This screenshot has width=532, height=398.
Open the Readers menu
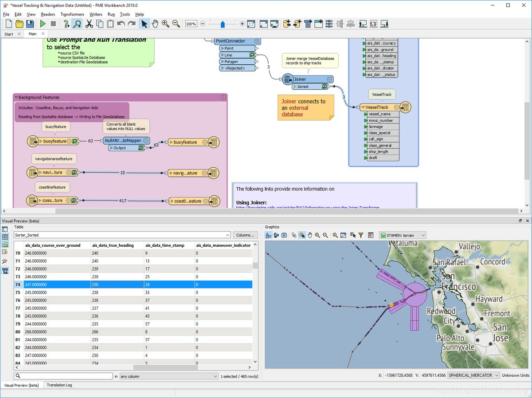point(48,14)
